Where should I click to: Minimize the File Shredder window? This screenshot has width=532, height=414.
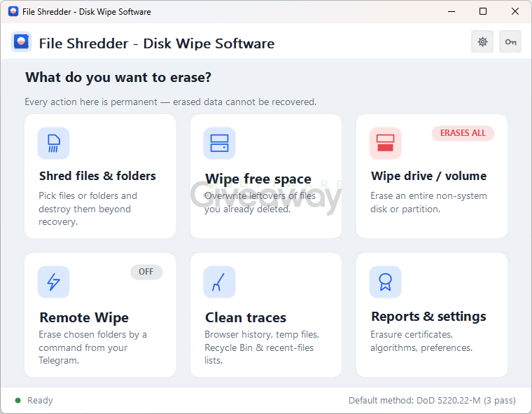point(451,11)
